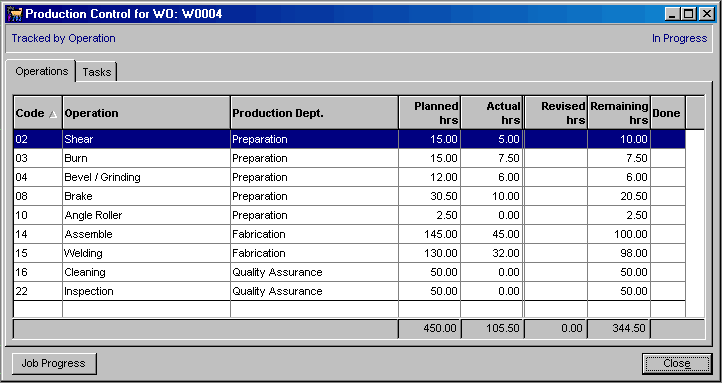The height and width of the screenshot is (383, 722).
Task: Click Revised hrs cell for Welding
Action: (x=556, y=253)
